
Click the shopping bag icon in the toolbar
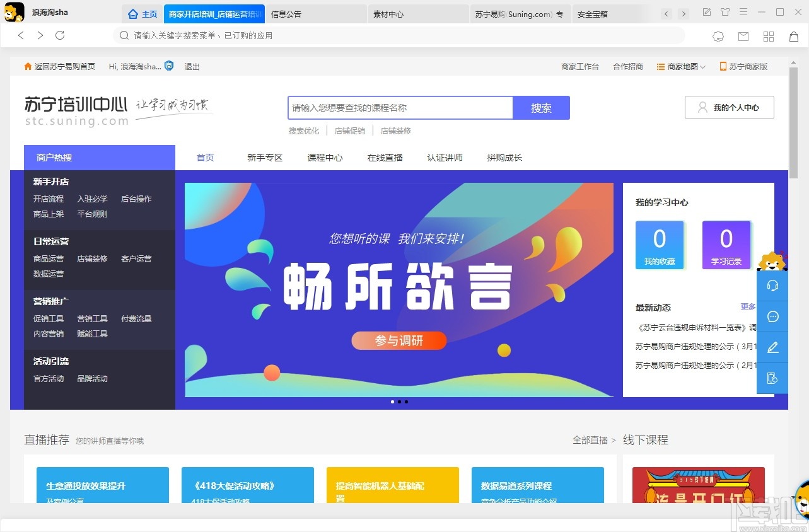(x=793, y=36)
